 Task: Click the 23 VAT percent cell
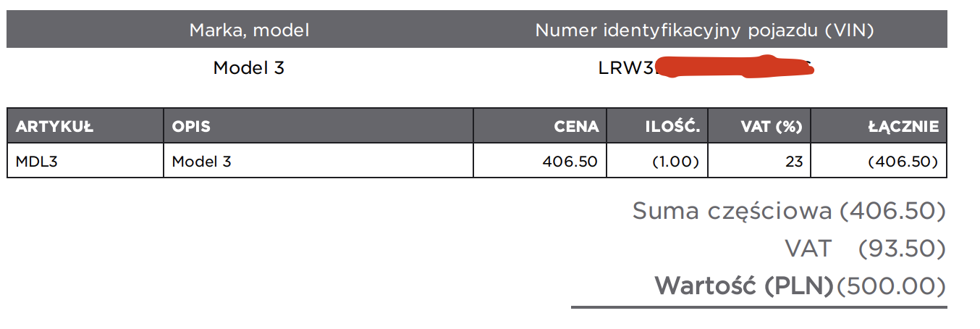pos(759,161)
